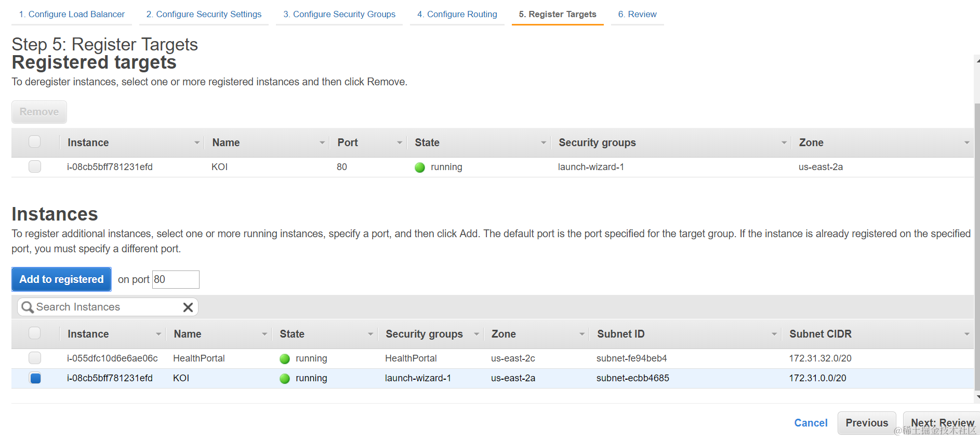The image size is (980, 439).
Task: Click green running status dot for HealthPortal
Action: (x=285, y=358)
